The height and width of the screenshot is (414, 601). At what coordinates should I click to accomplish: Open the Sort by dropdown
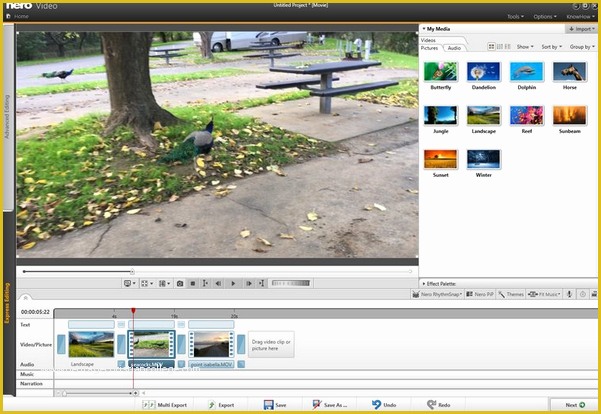(x=551, y=47)
